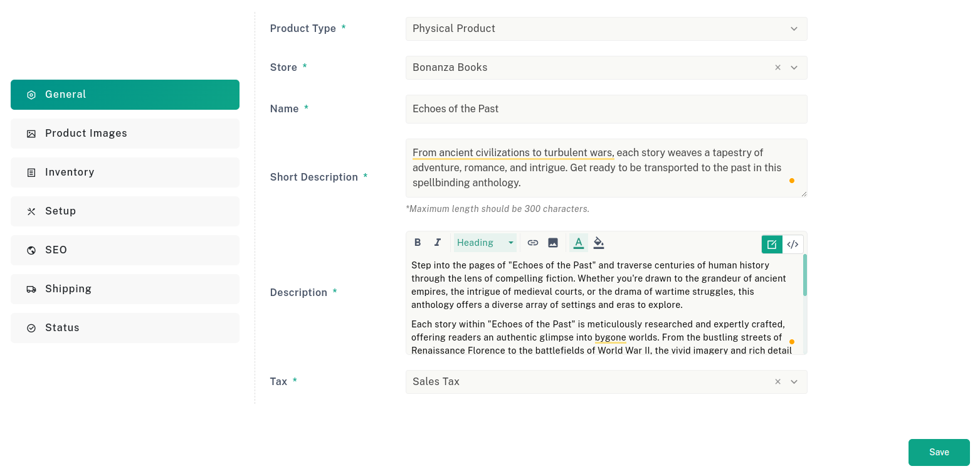Clear the Sales Tax selection
Screen dimensions: 980x476
tap(777, 382)
